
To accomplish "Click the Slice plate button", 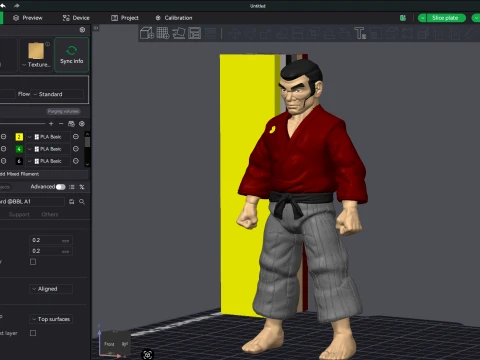I will click(445, 18).
